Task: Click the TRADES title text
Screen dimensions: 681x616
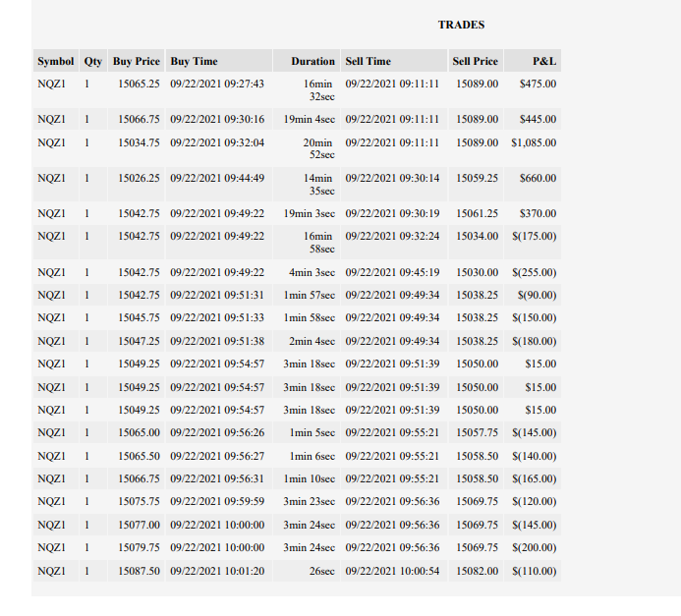Action: tap(461, 25)
